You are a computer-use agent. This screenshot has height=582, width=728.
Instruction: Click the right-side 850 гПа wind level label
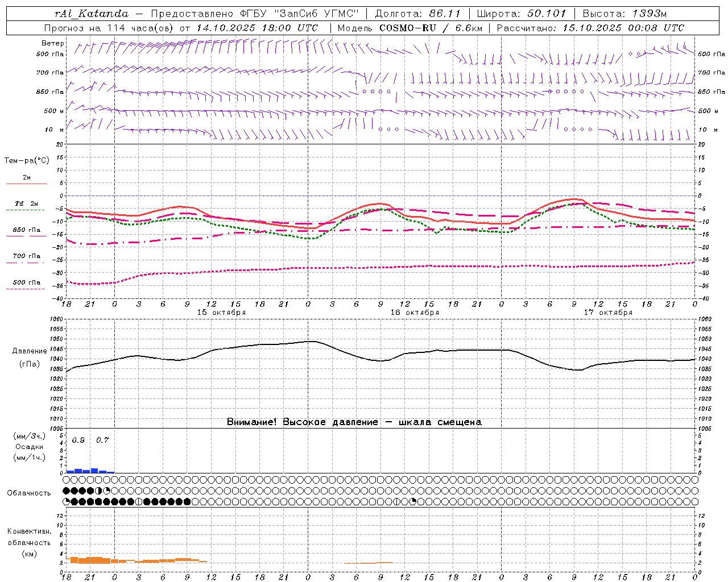coord(712,92)
